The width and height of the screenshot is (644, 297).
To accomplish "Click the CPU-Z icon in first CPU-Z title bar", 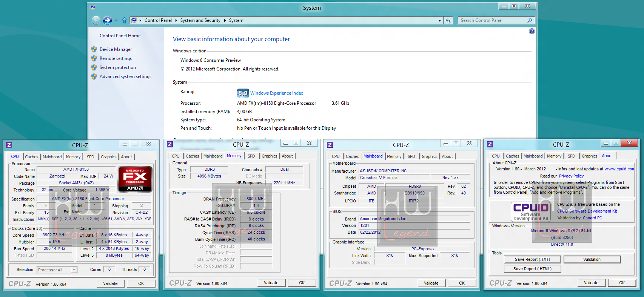I will [9, 145].
